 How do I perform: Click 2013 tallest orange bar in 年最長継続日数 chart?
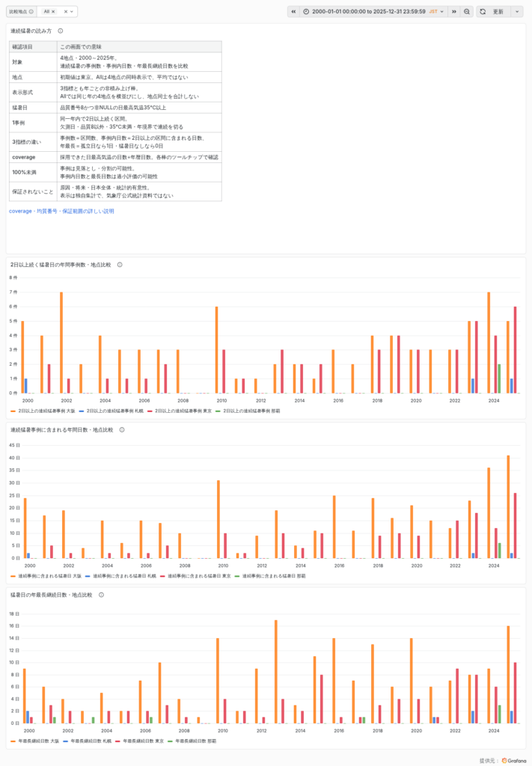pyautogui.click(x=276, y=672)
